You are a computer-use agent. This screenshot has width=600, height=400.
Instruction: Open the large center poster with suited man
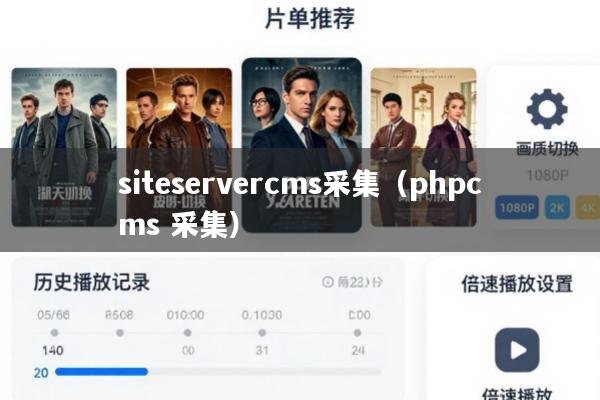coord(302,145)
